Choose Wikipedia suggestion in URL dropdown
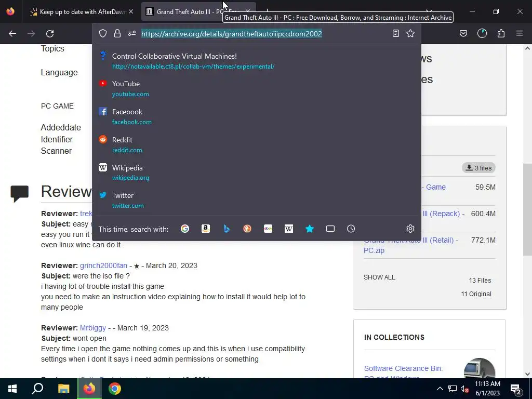Viewport: 532px width, 399px height. pyautogui.click(x=257, y=172)
